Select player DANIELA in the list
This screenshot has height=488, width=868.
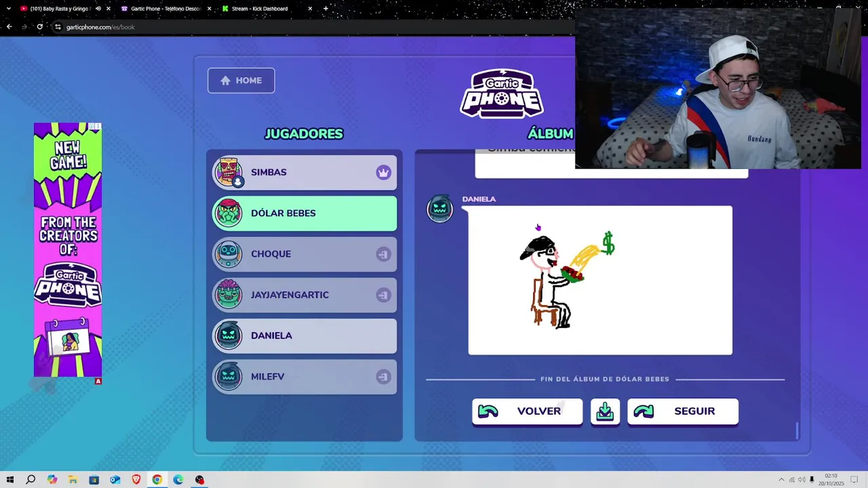click(x=304, y=335)
